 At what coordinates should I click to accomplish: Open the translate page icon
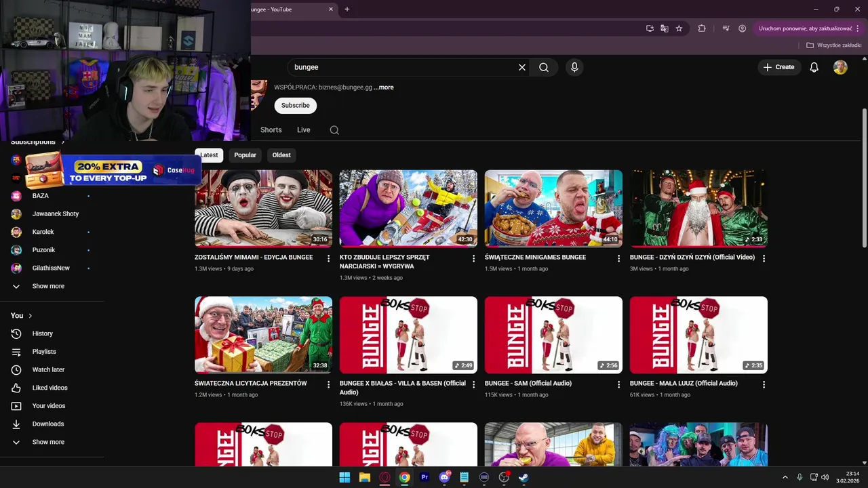click(x=665, y=28)
